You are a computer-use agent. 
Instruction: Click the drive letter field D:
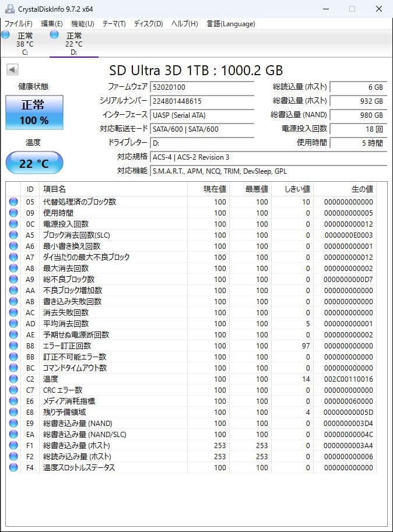(202, 143)
